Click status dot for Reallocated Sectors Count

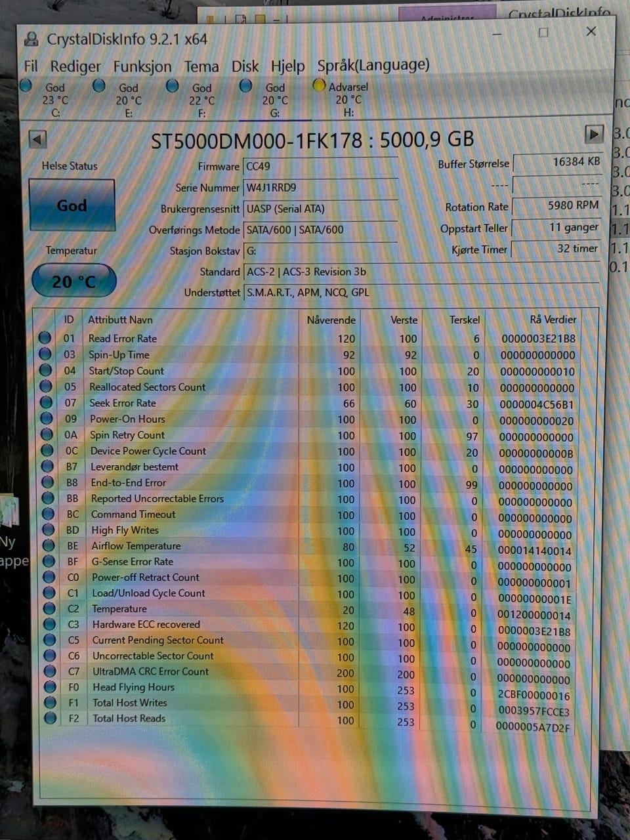pos(45,386)
